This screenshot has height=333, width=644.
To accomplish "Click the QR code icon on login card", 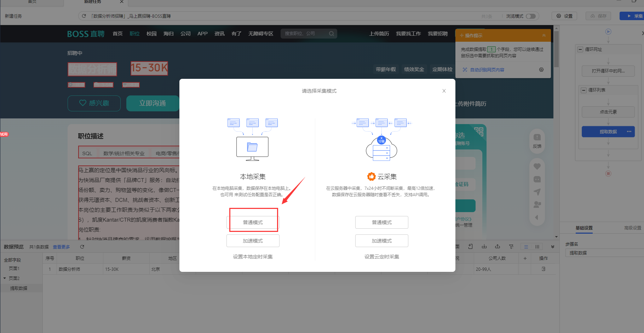I will coord(479,132).
